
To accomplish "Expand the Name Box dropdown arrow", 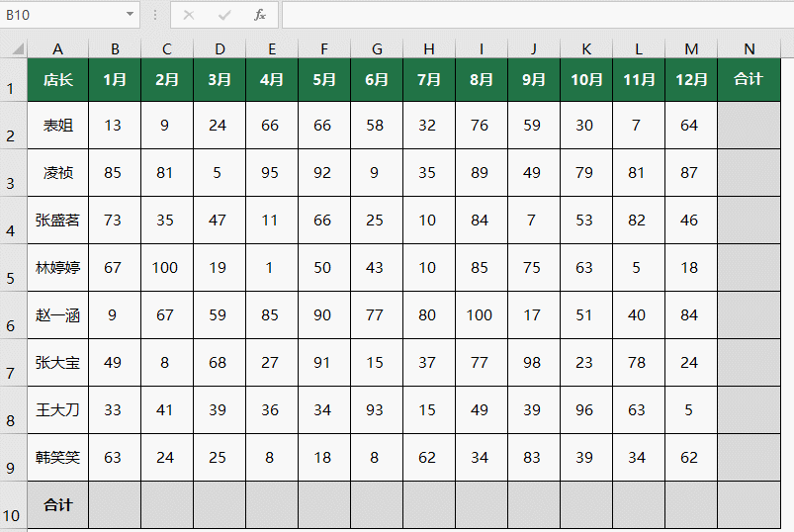I will click(x=131, y=14).
